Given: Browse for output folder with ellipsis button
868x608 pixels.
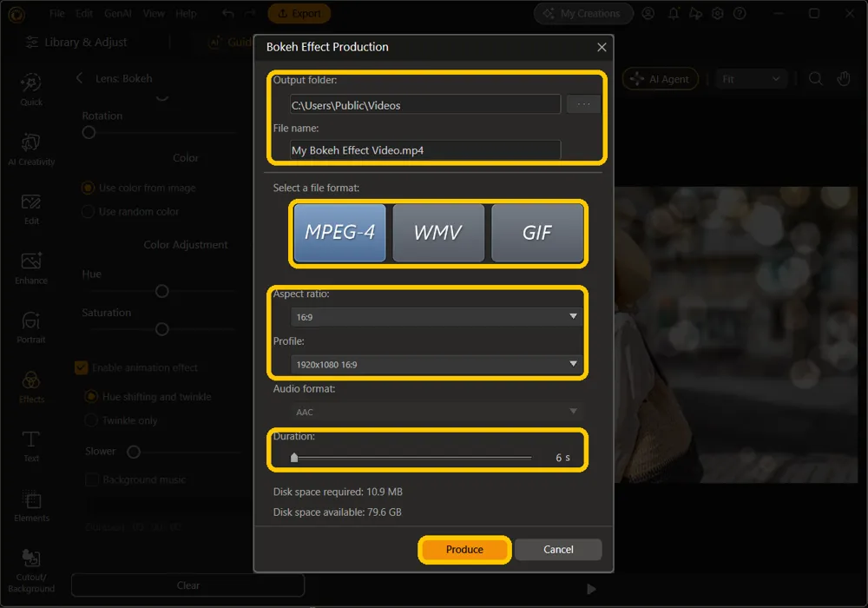Looking at the screenshot, I should (x=583, y=104).
